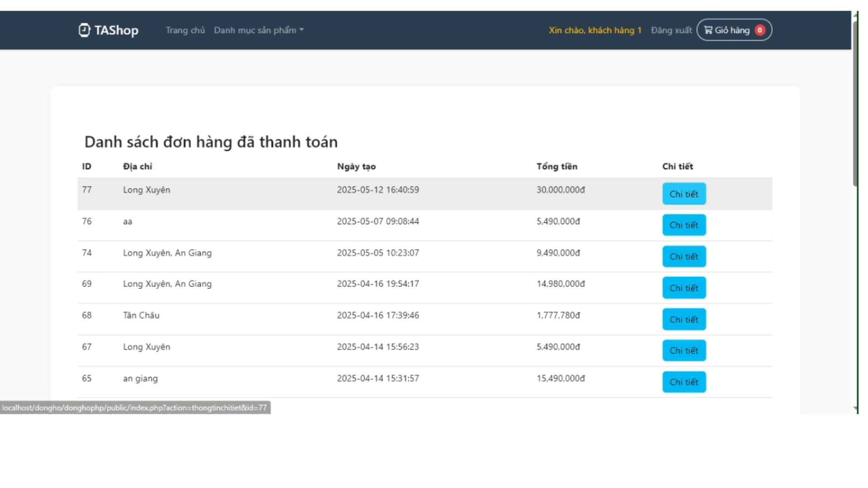This screenshot has height=488, width=868.
Task: Click the TAShop brand name
Action: (116, 30)
